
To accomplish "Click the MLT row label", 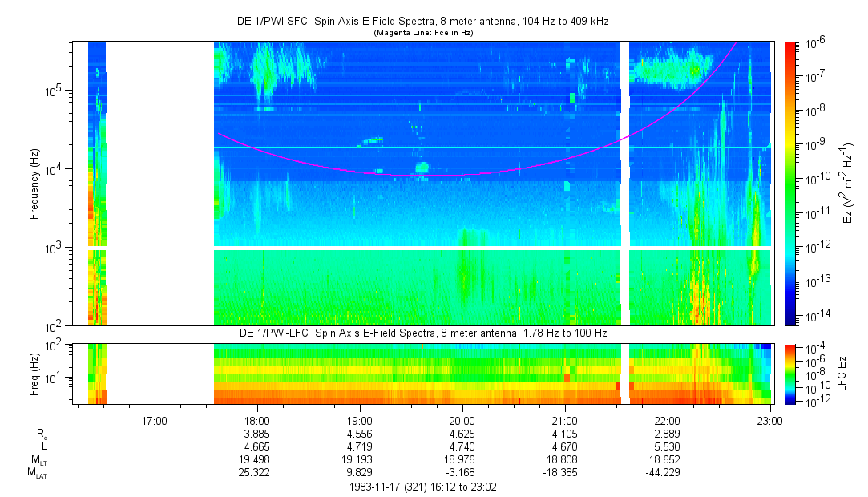I will tap(38, 459).
